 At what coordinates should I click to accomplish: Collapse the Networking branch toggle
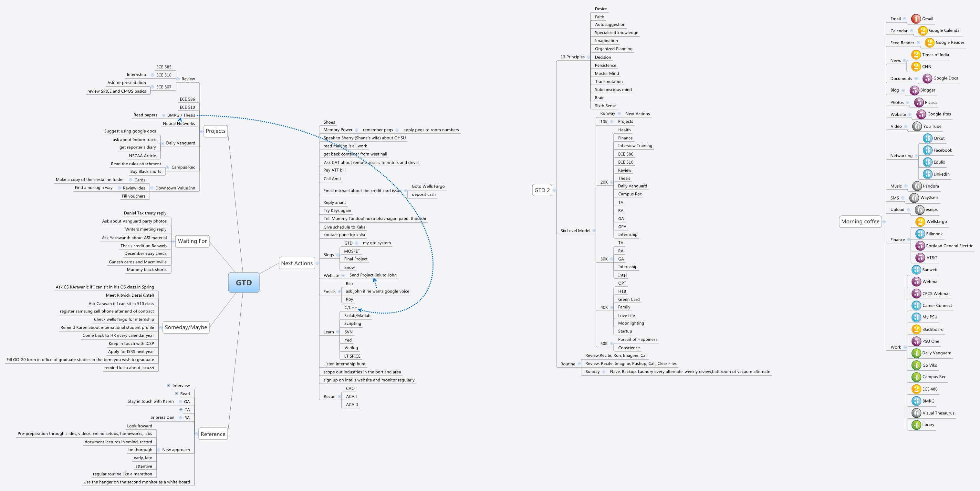(916, 156)
